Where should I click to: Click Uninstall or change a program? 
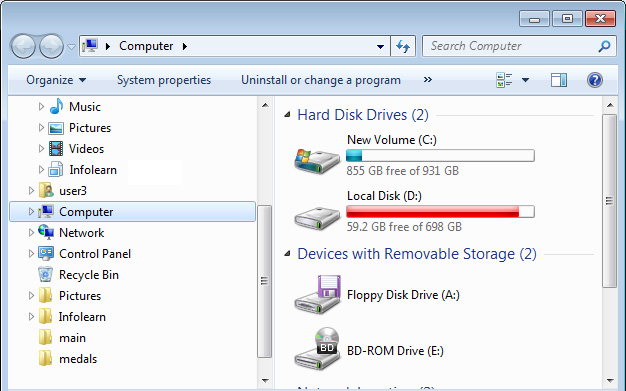321,80
